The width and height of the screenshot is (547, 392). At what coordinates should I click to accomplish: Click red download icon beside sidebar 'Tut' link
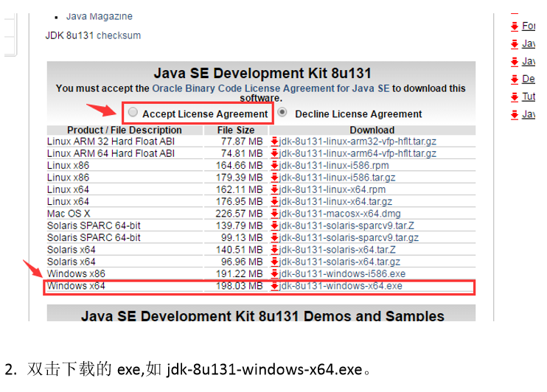(515, 97)
